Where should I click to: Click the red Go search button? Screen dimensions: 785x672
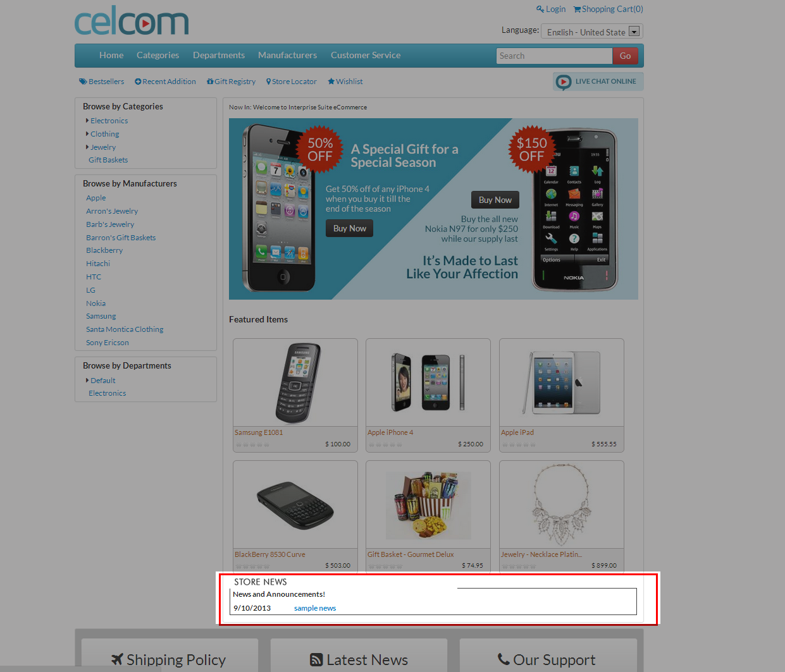click(x=625, y=56)
